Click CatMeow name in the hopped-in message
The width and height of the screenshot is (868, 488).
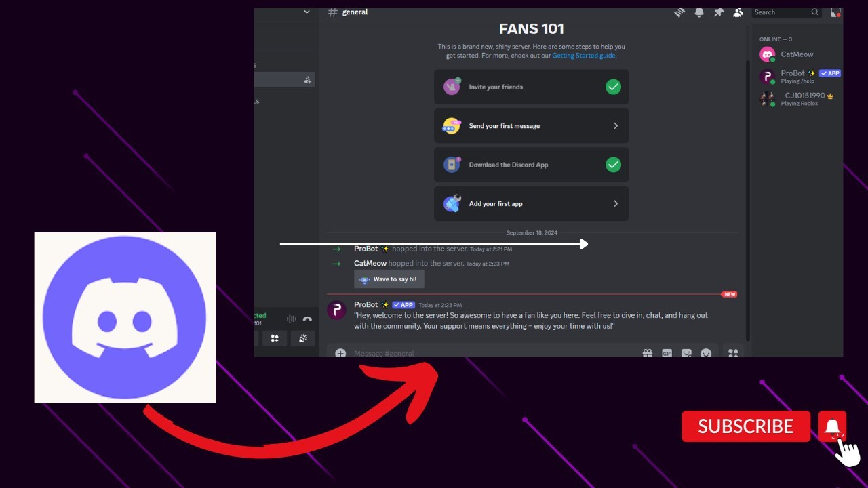tap(370, 263)
